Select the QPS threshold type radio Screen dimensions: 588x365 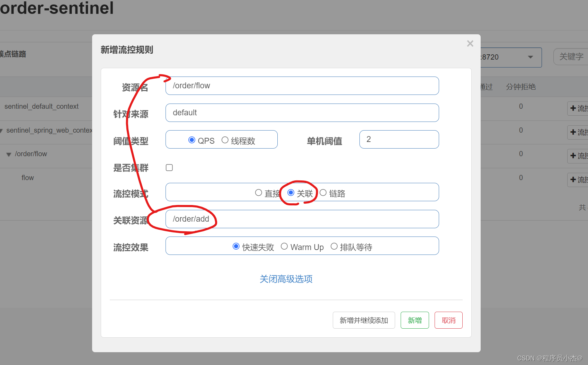pos(191,140)
